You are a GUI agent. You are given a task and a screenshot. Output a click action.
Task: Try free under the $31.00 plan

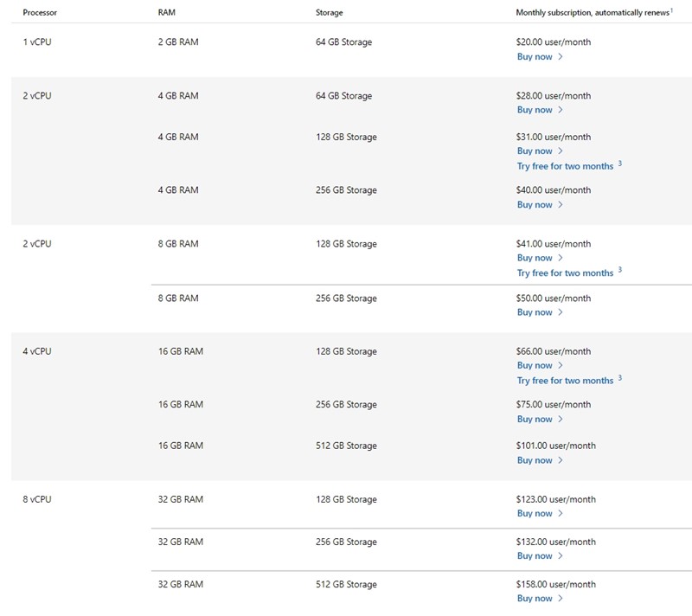pyautogui.click(x=565, y=166)
